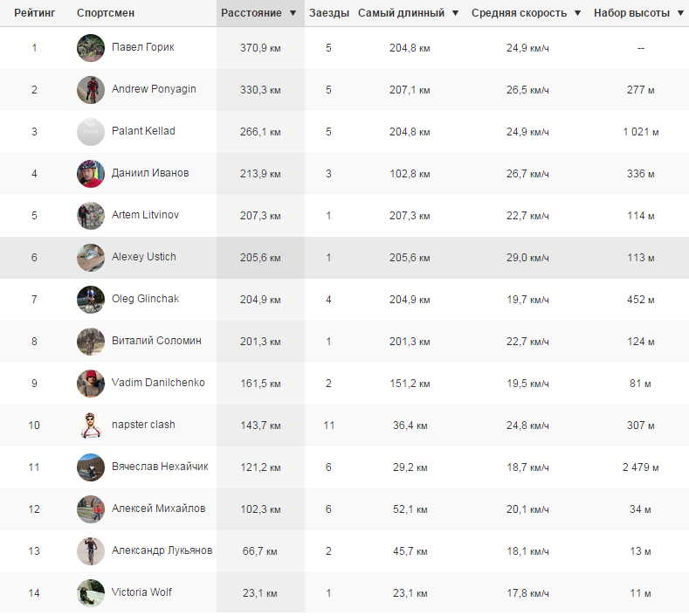Click the Рейтинг column header
The image size is (689, 616).
35,13
